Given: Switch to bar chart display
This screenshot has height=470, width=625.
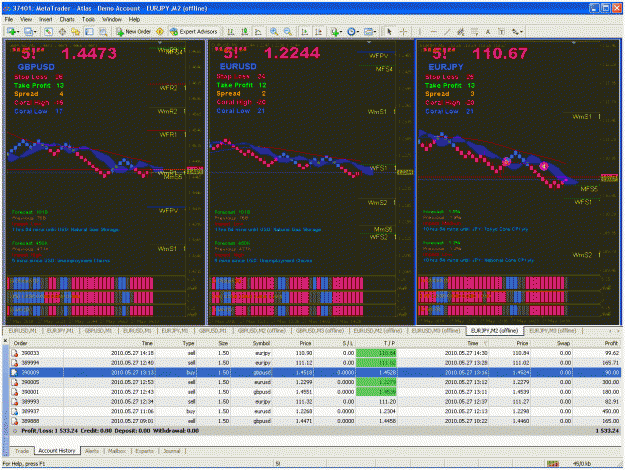Looking at the screenshot, I should [x=231, y=31].
